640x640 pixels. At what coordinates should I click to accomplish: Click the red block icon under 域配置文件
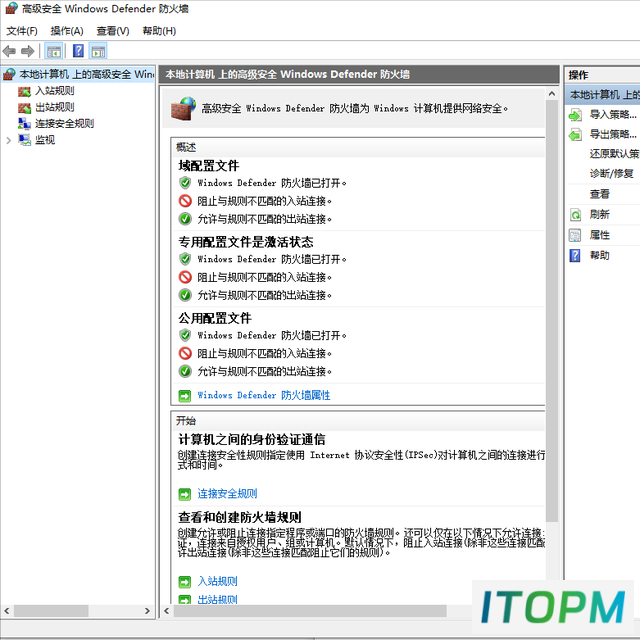[x=185, y=200]
